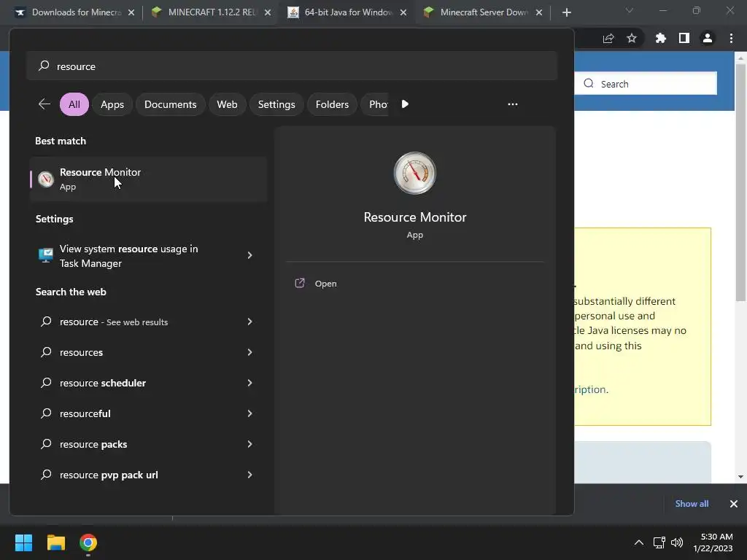Select the All filter tab
Viewport: 747px width, 560px height.
coord(74,104)
